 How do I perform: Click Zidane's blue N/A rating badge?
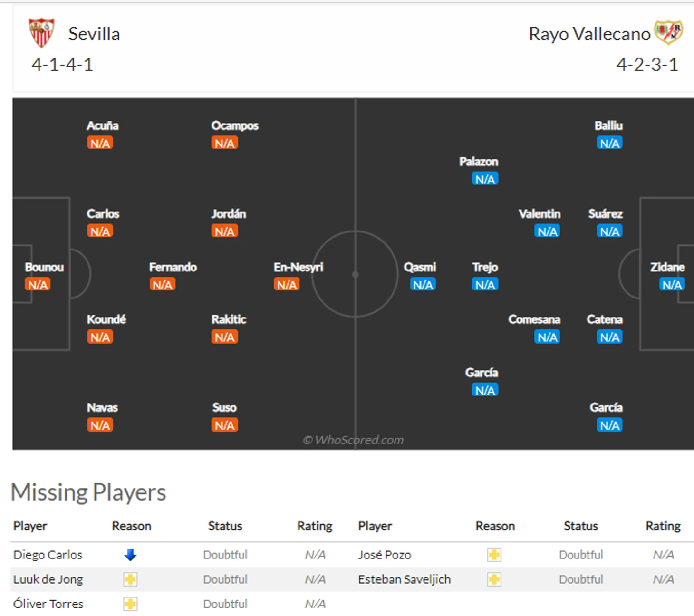[x=672, y=285]
